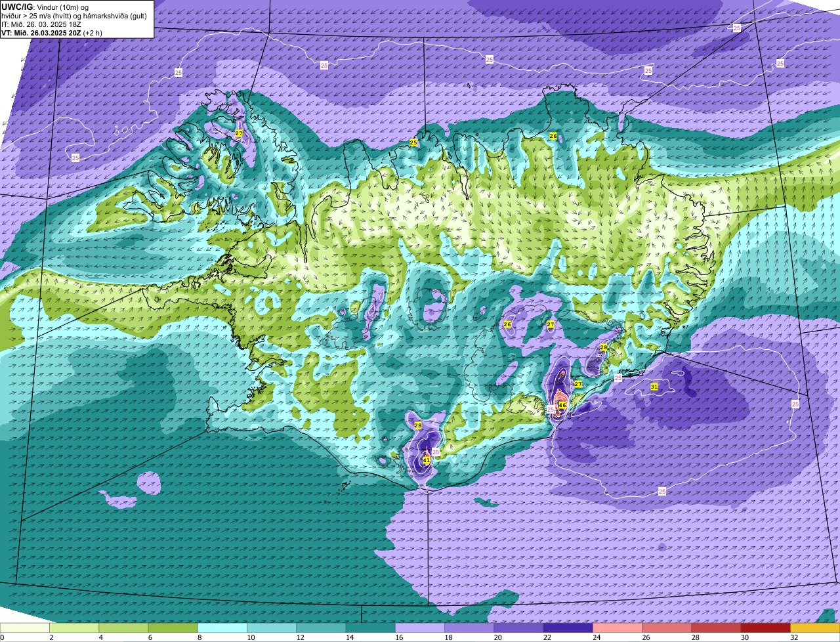This screenshot has height=642, width=840.
Task: Click the 'UWC/IG' title text
Action: pos(16,6)
